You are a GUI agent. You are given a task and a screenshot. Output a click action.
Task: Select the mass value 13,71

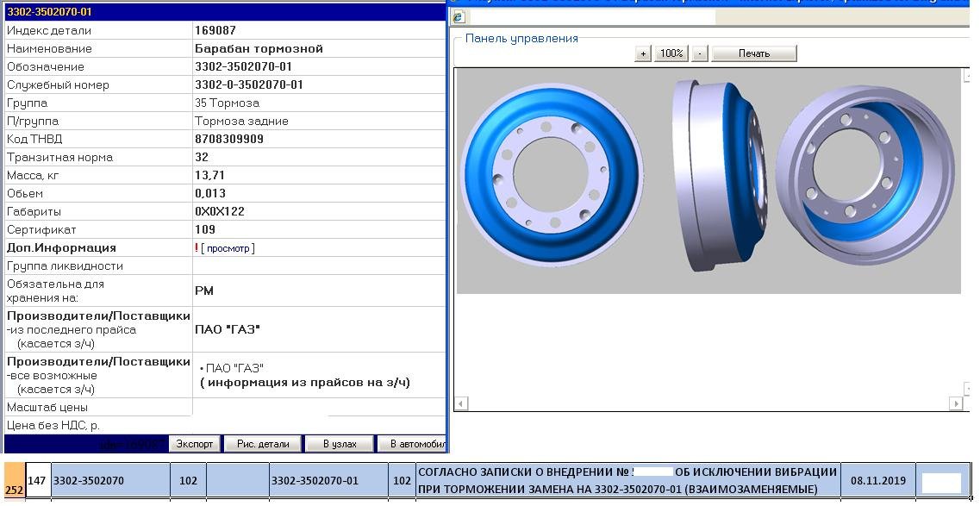pyautogui.click(x=209, y=176)
